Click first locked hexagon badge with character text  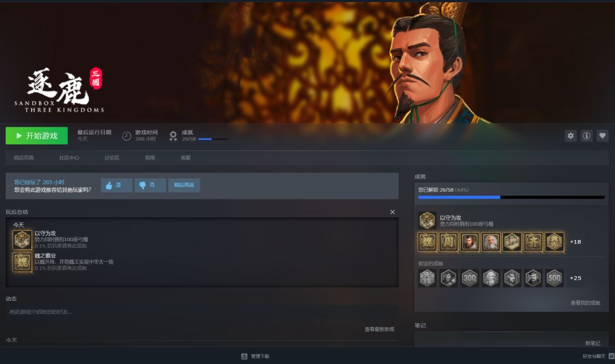(x=428, y=278)
